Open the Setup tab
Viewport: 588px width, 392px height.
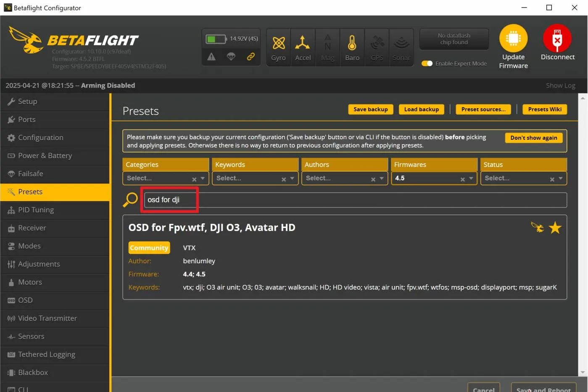(55, 101)
